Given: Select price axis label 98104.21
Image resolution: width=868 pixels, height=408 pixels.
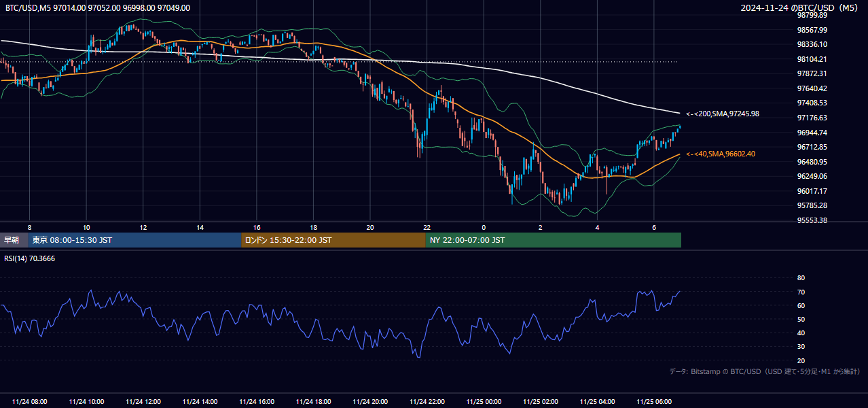Looking at the screenshot, I should (x=813, y=59).
